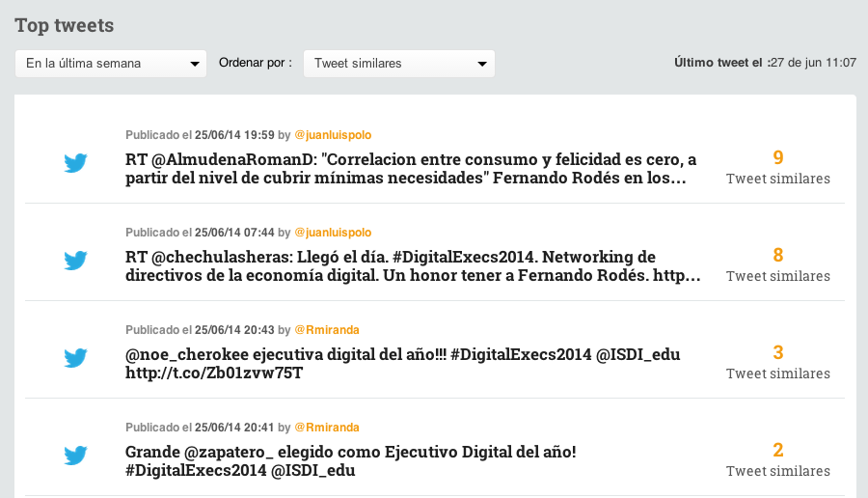Click 'Tweet similares' label under number 8

pos(777,276)
